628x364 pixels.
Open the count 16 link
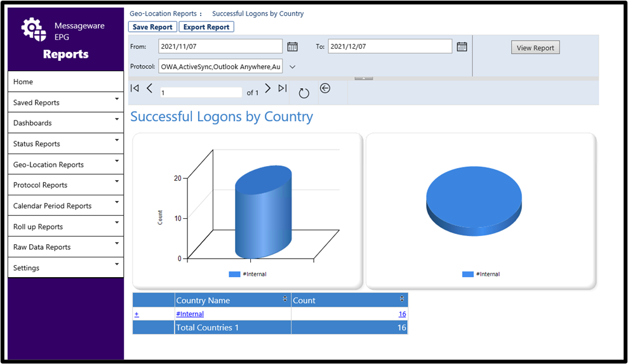(402, 314)
